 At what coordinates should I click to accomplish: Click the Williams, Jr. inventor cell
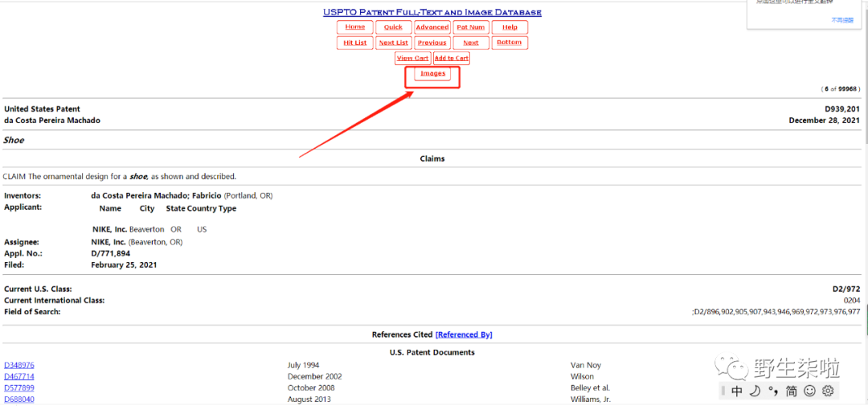point(591,400)
